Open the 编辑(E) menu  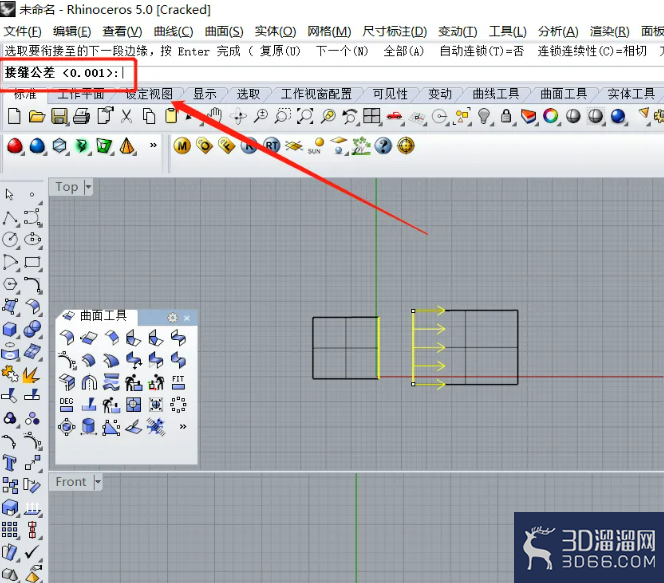(x=72, y=31)
